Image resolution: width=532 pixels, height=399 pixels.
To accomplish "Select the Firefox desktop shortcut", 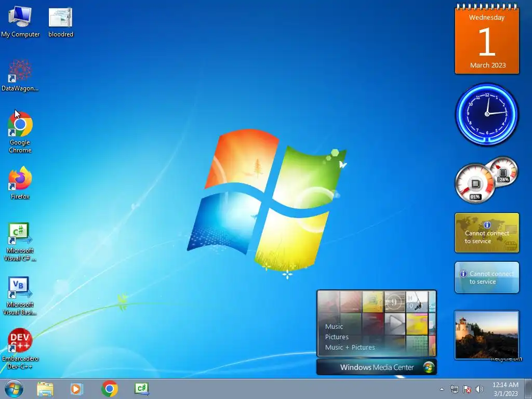I will pos(20,182).
